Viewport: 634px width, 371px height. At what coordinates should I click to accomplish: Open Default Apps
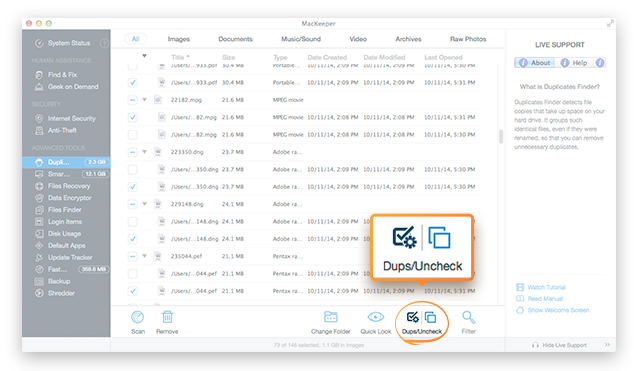tap(60, 246)
